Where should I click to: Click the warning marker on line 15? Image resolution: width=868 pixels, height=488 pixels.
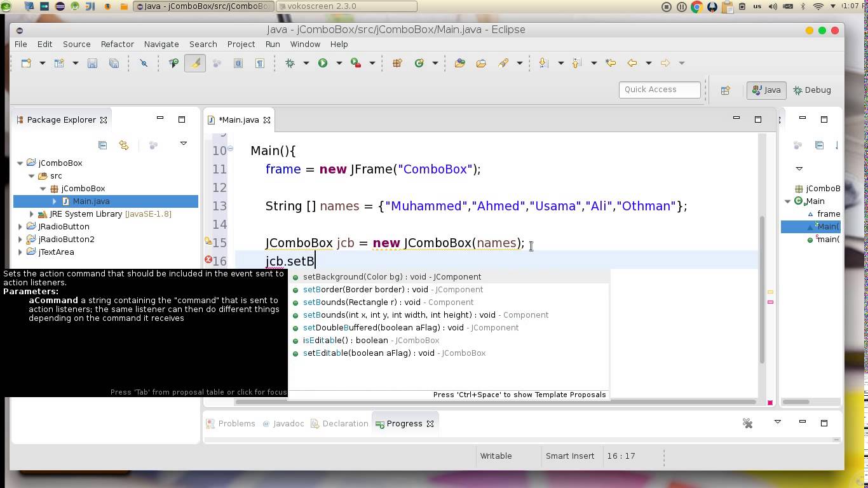(208, 241)
